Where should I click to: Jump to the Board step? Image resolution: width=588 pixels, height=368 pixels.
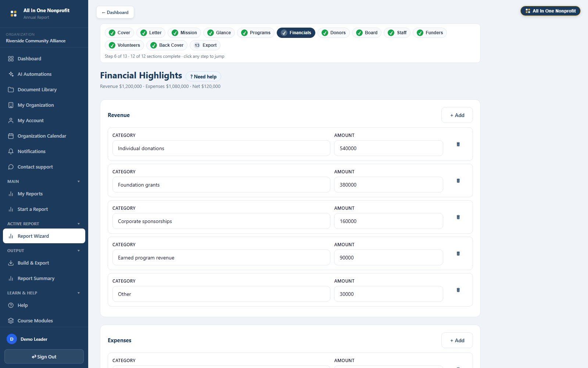[367, 33]
